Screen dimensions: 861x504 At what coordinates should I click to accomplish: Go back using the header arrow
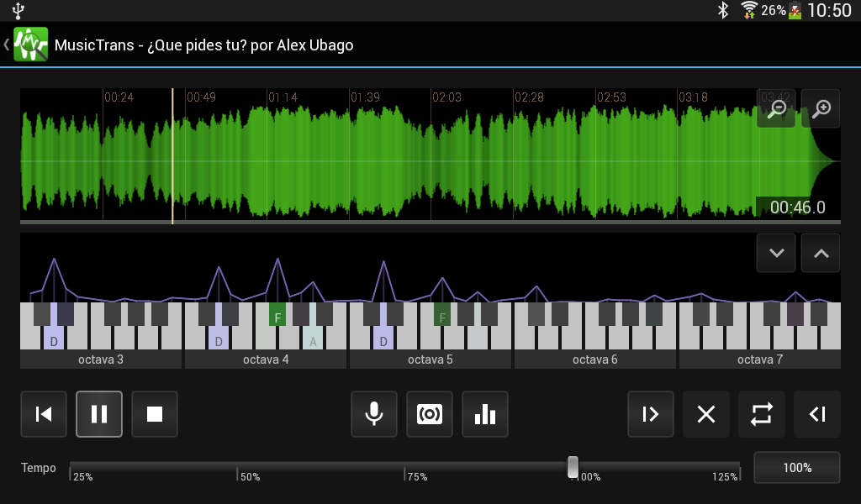coord(7,45)
